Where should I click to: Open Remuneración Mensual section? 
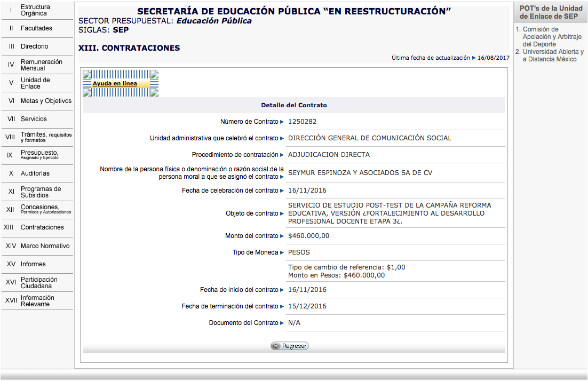[x=41, y=65]
